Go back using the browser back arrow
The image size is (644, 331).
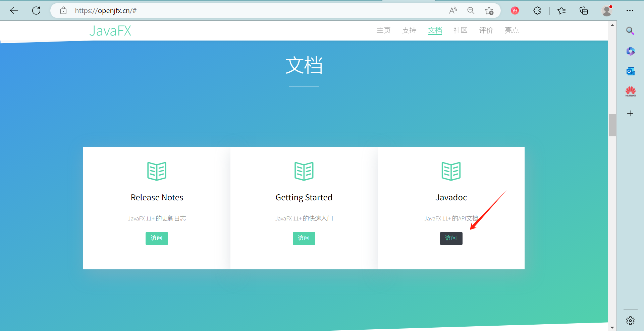(14, 10)
